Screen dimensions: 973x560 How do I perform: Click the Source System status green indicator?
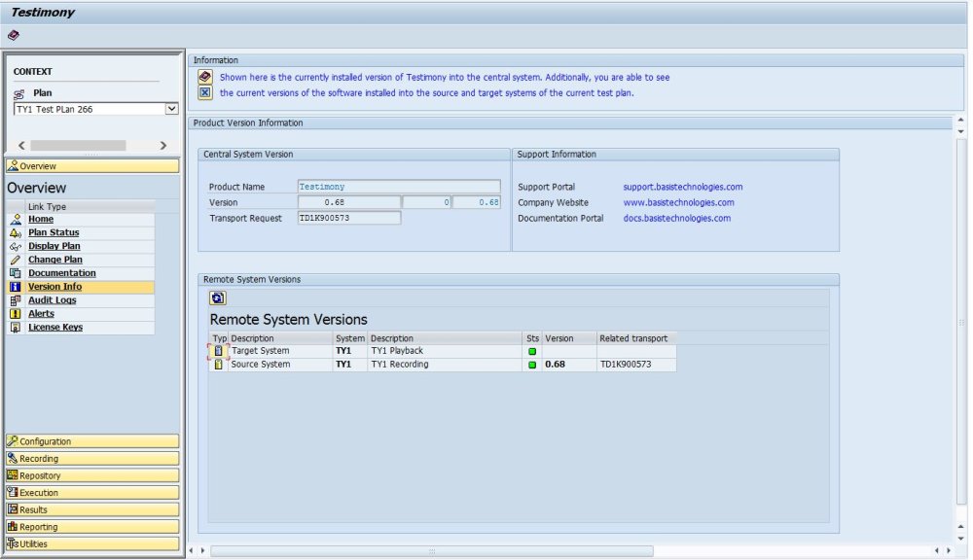tap(532, 365)
